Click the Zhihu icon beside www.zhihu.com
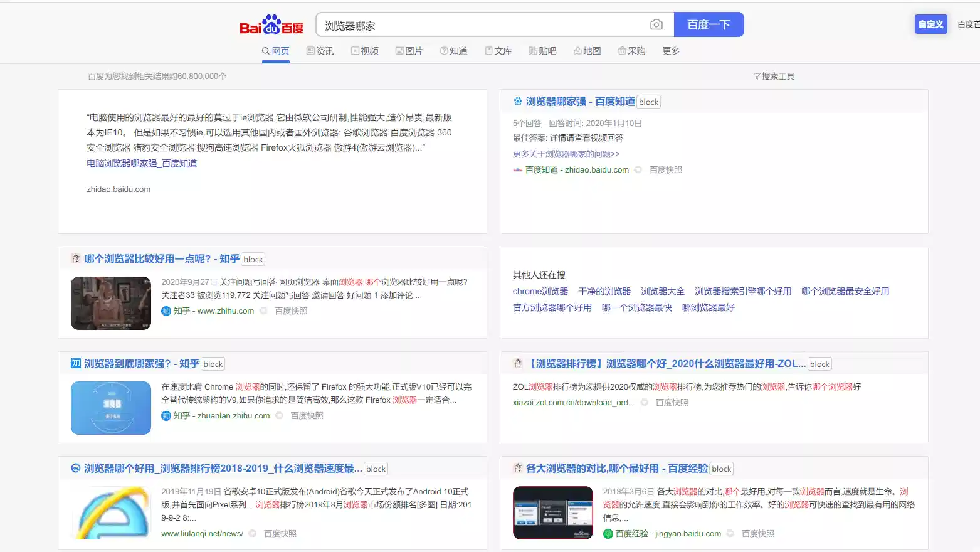Screen dimensions: 980x552 tap(166, 311)
